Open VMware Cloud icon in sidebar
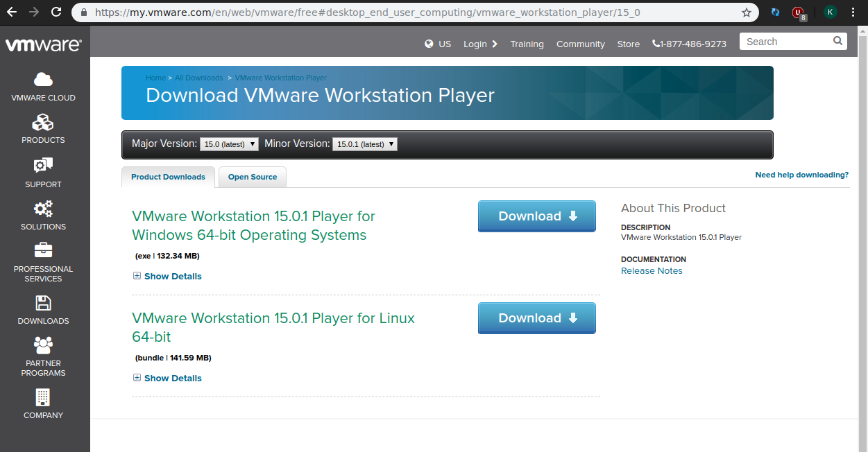The image size is (868, 452). pos(43,80)
